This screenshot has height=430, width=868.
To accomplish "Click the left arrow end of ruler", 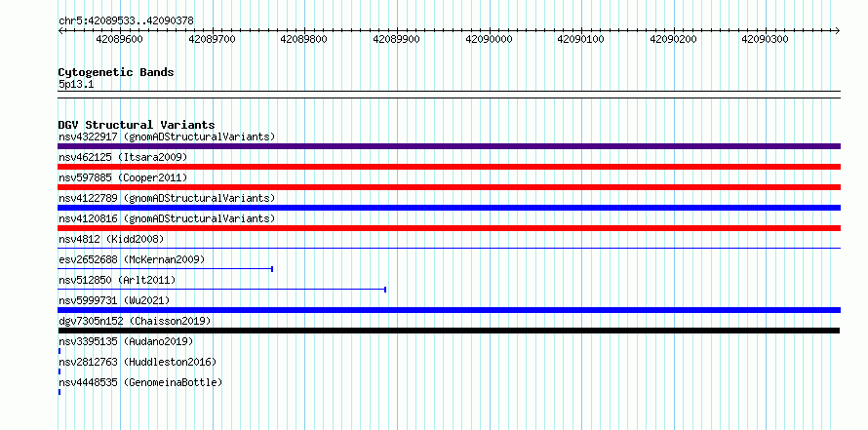I will [60, 30].
